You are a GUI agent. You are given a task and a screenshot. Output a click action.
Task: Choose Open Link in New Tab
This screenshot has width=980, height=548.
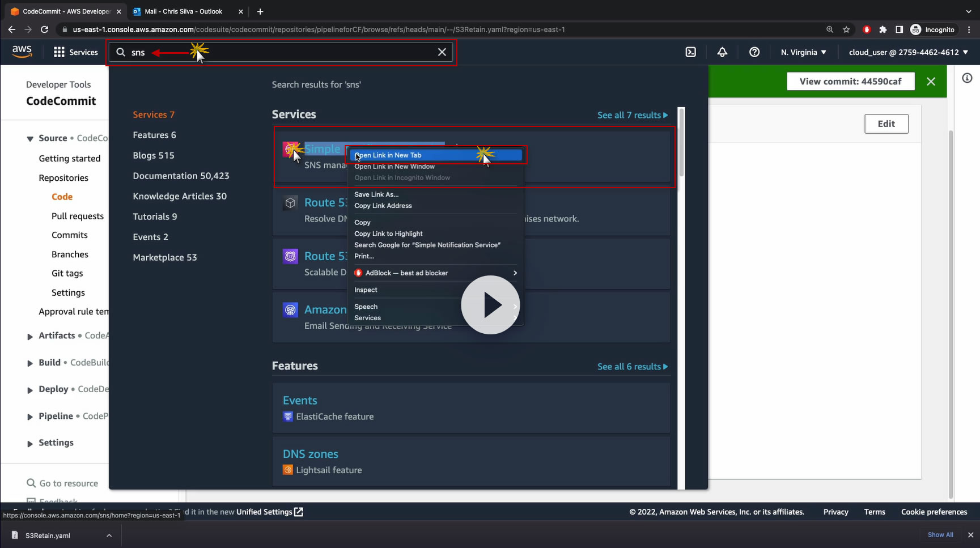coord(435,155)
